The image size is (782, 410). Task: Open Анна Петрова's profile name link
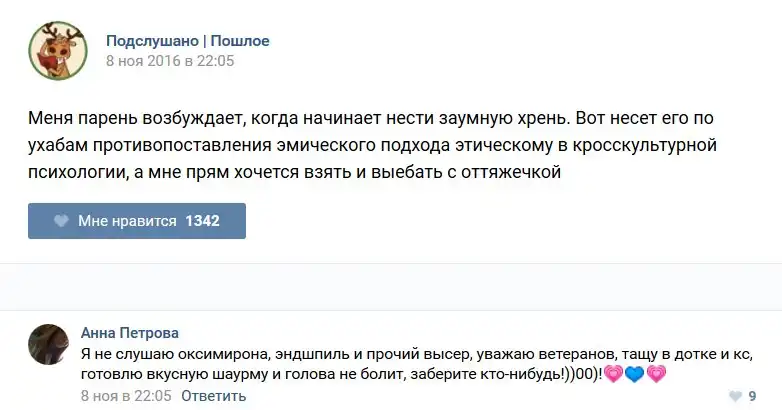(x=130, y=333)
